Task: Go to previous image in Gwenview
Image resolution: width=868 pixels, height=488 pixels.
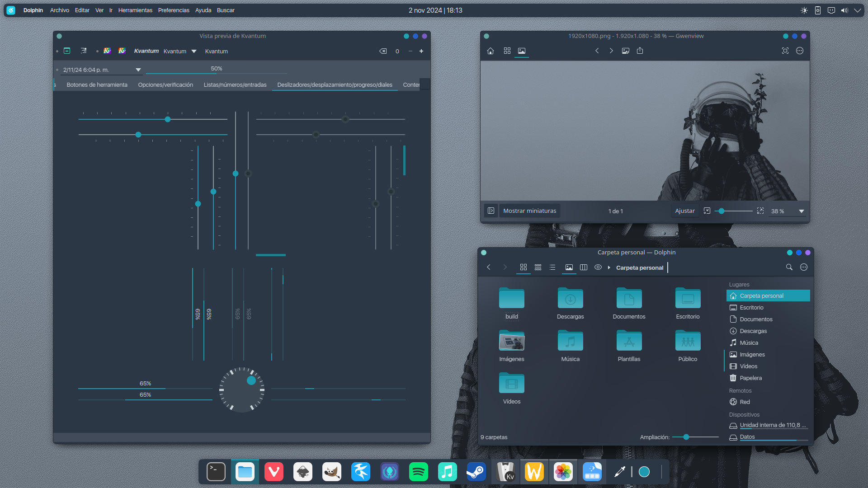Action: [597, 51]
